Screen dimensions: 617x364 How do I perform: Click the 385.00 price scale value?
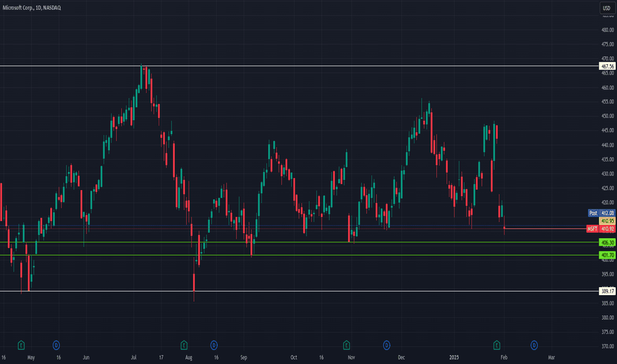[608, 303]
